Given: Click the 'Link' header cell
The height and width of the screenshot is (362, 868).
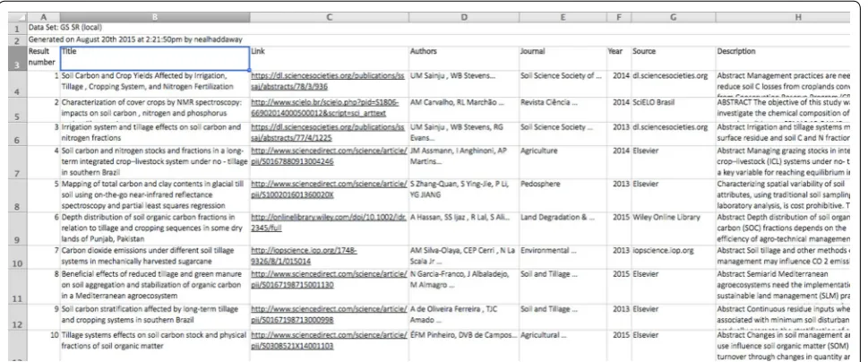Looking at the screenshot, I should (329, 58).
